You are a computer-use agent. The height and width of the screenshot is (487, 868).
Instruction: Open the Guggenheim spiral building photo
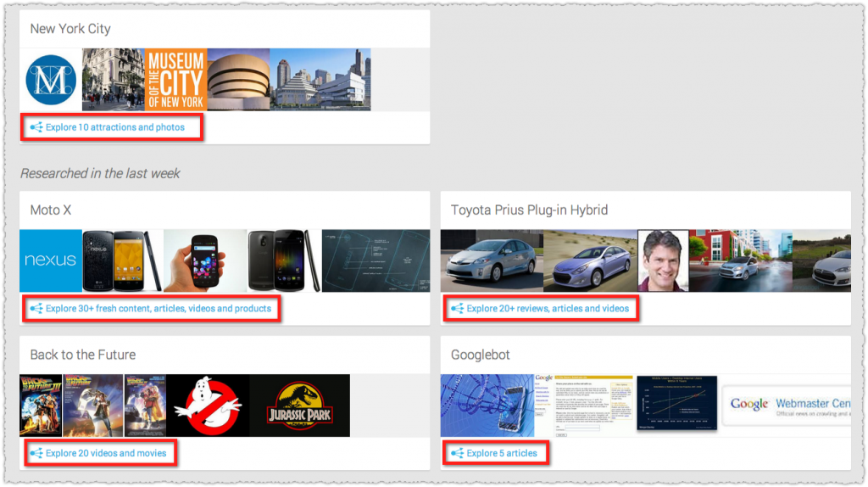point(238,80)
